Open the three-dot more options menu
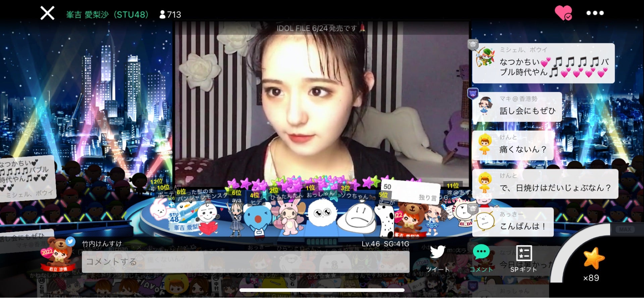Image resolution: width=644 pixels, height=298 pixels. tap(595, 13)
